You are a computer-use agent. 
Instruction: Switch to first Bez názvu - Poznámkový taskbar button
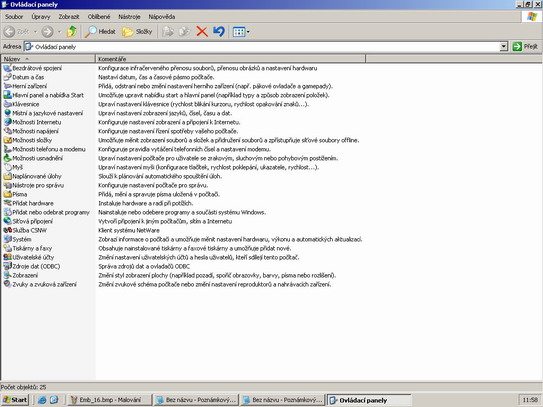click(196, 400)
